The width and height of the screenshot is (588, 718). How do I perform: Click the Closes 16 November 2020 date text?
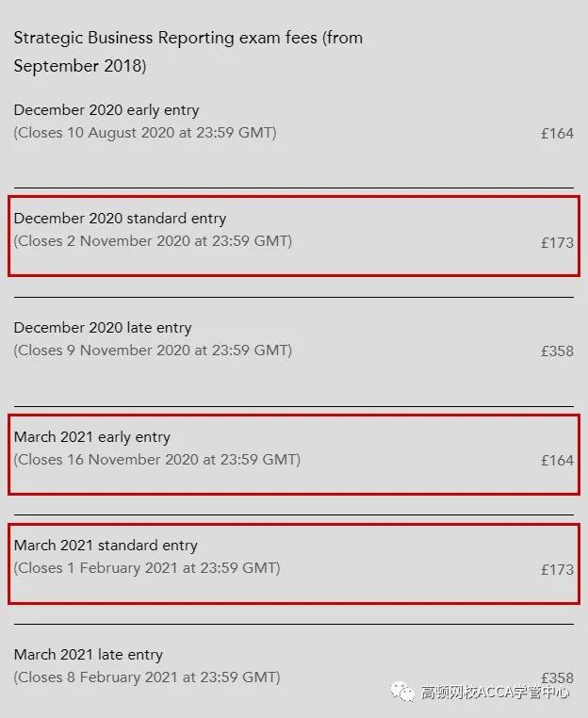tap(157, 460)
